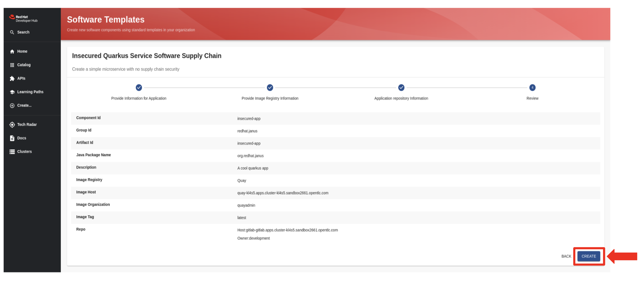Go to step Provide Information for Application
The image size is (644, 281).
[139, 88]
